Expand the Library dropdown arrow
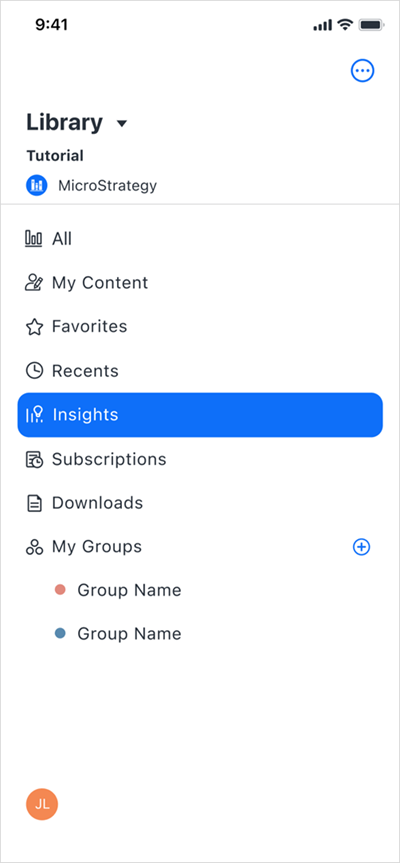This screenshot has height=863, width=400. 122,123
